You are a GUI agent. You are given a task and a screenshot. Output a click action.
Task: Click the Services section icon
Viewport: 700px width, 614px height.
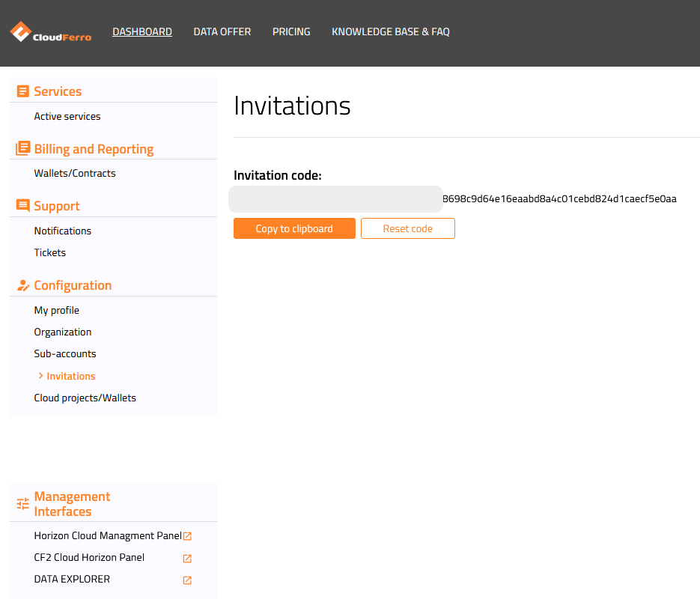click(x=22, y=91)
